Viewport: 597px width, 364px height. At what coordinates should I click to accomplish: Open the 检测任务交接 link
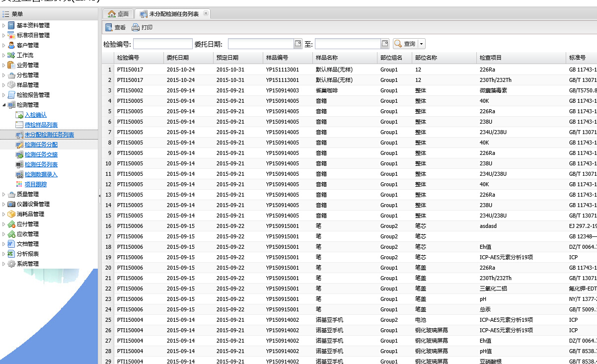[41, 154]
